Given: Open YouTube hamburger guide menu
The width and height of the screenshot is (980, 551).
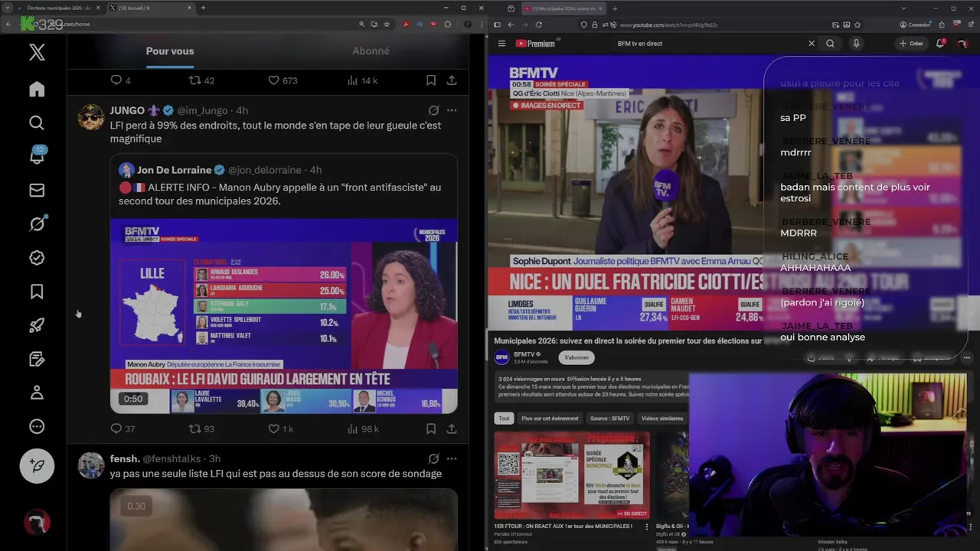Looking at the screenshot, I should (501, 44).
